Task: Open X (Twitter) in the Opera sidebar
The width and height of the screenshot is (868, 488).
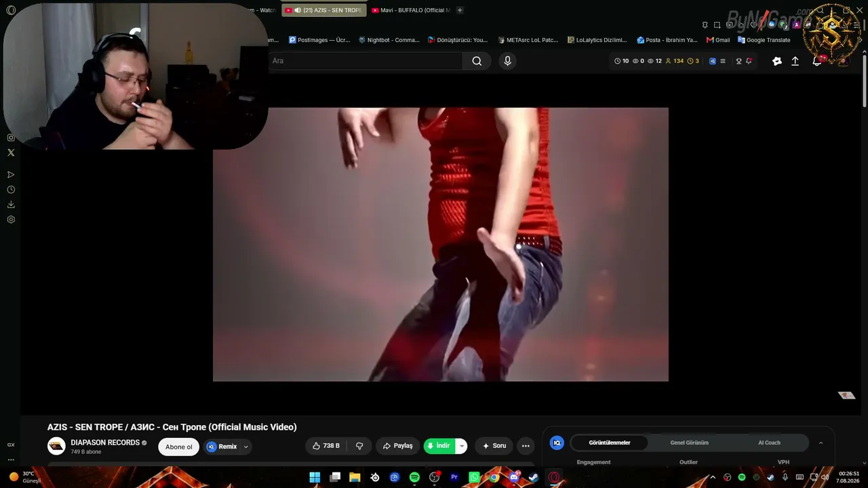Action: (11, 152)
